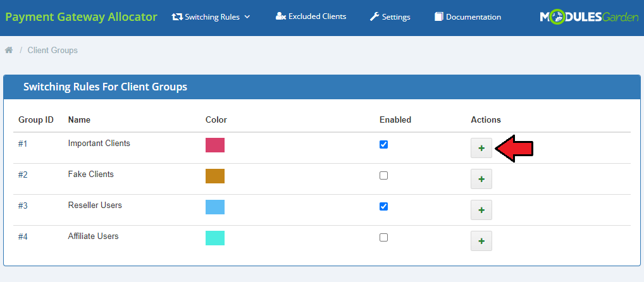The height and width of the screenshot is (282, 644).
Task: Click the plus button for Important Clients
Action: (x=481, y=148)
